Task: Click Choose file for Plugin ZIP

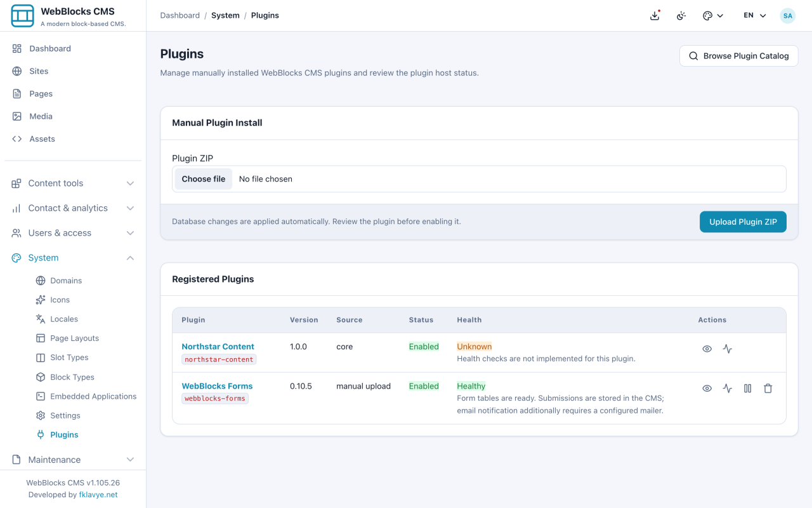Action: pos(204,179)
